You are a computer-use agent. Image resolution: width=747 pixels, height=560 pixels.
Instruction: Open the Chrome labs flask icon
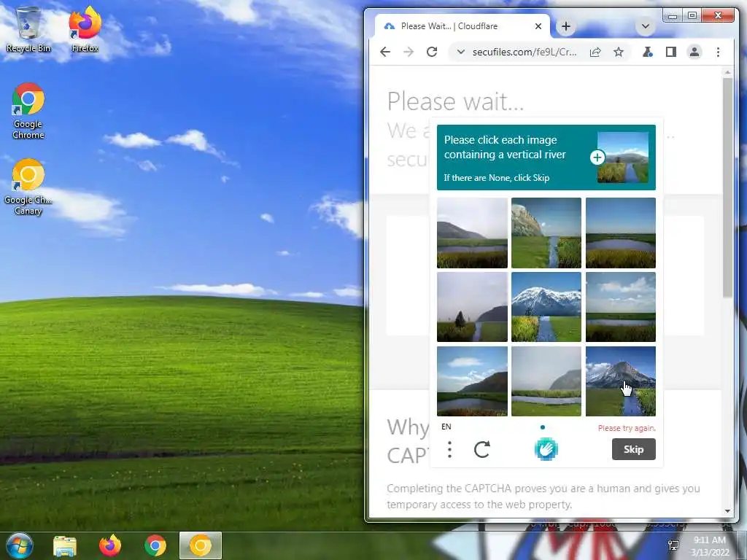[648, 52]
